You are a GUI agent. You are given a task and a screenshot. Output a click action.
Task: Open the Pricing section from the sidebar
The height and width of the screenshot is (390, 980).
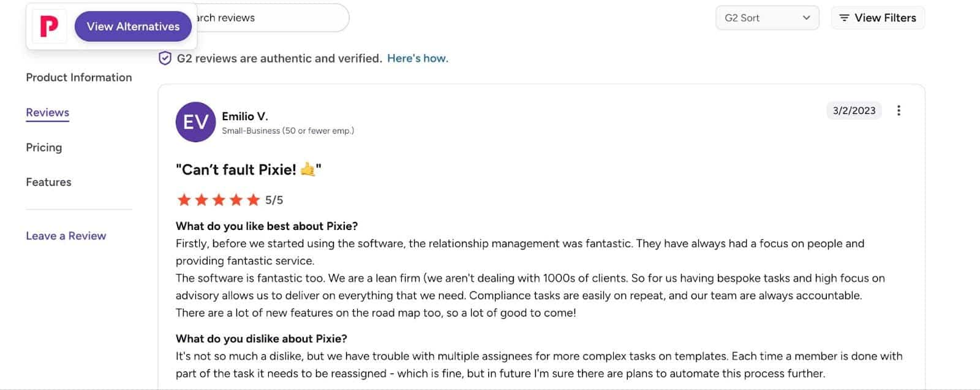[x=43, y=147]
